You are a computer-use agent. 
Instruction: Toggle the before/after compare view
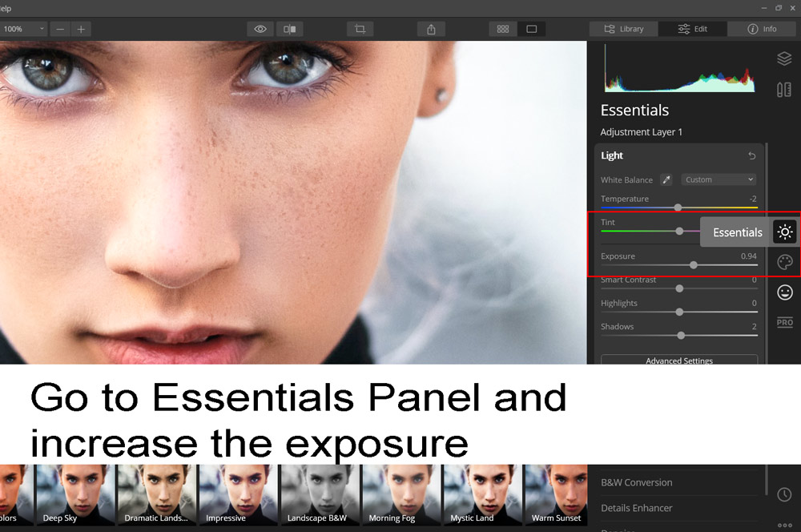pyautogui.click(x=290, y=29)
